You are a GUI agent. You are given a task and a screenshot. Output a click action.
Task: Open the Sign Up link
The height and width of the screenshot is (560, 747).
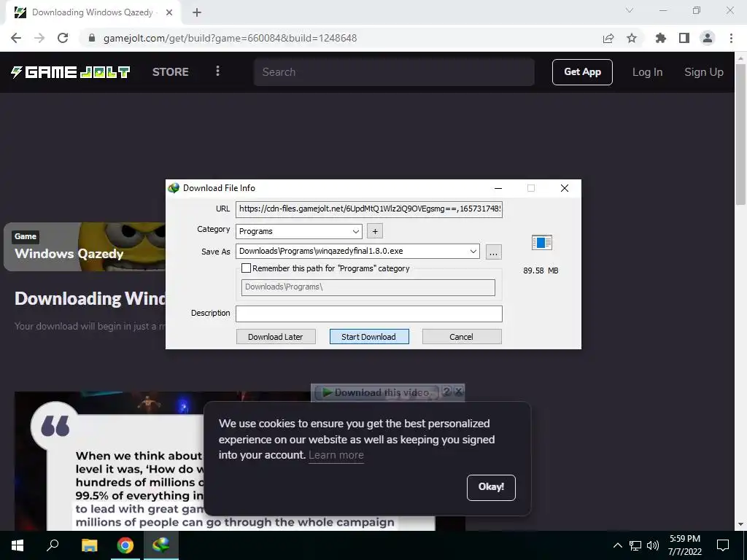pyautogui.click(x=704, y=72)
